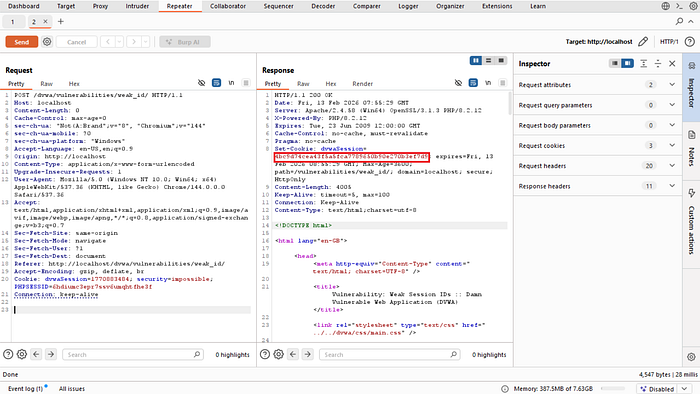
Task: Focus the Response search field
Action: [389, 354]
